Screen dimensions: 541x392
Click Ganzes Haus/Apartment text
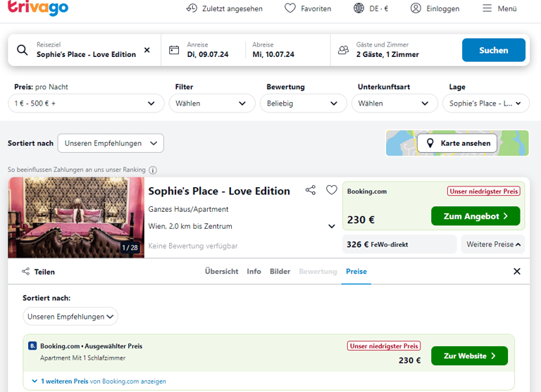tap(188, 209)
